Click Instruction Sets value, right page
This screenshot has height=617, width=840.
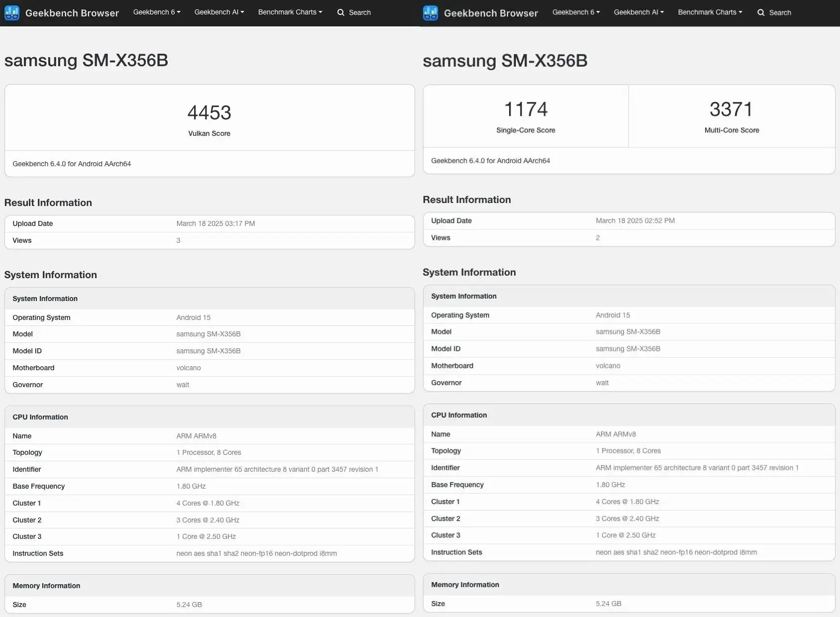(x=676, y=553)
